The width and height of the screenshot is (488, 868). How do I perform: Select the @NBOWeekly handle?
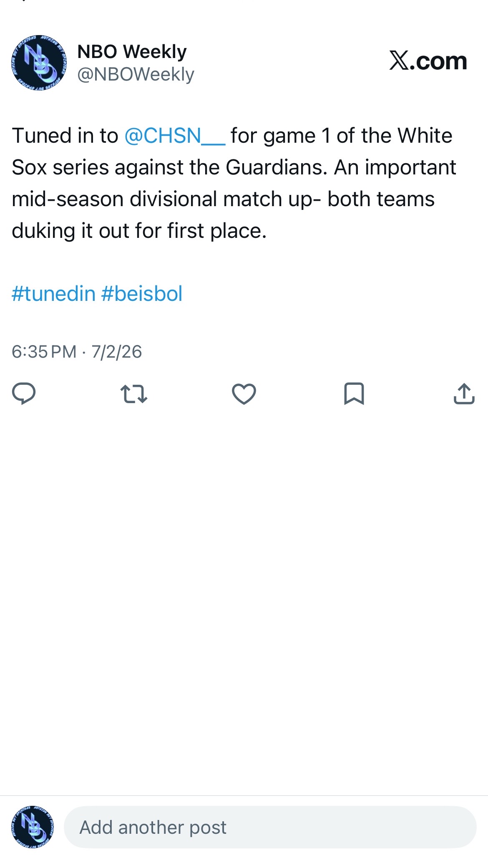[136, 74]
